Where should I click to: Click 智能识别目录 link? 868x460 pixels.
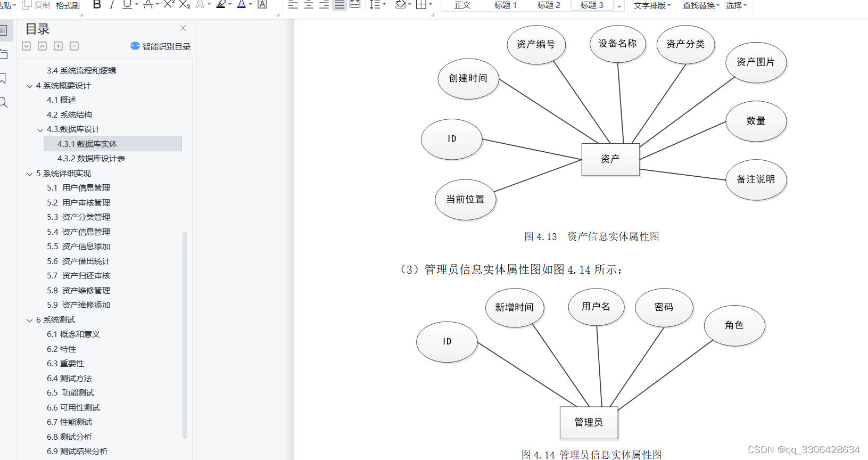(161, 46)
